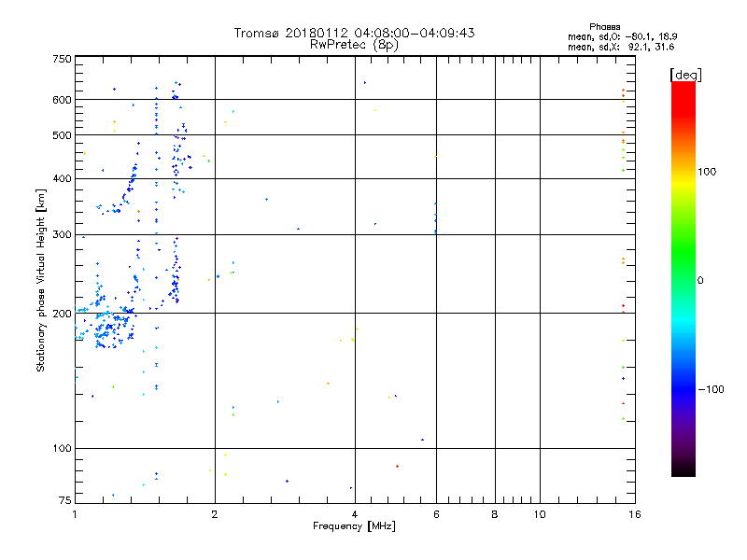
Task: Click the '75' y-axis tick label
Action: pos(65,500)
